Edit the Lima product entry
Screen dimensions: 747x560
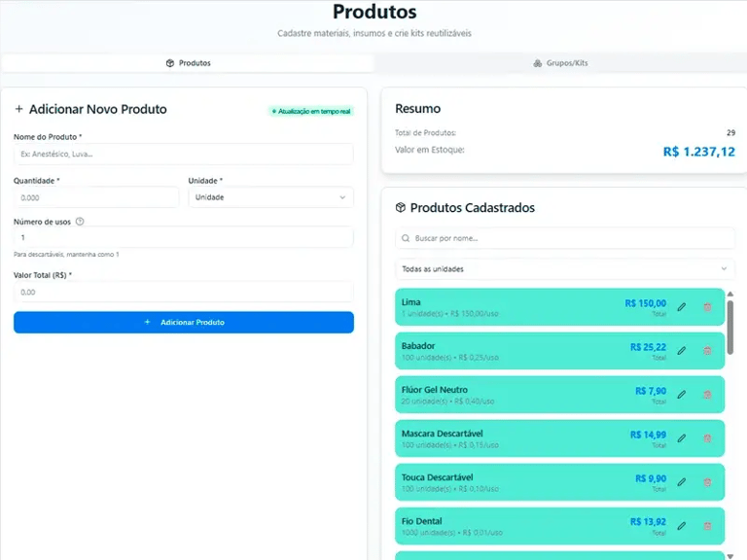681,307
